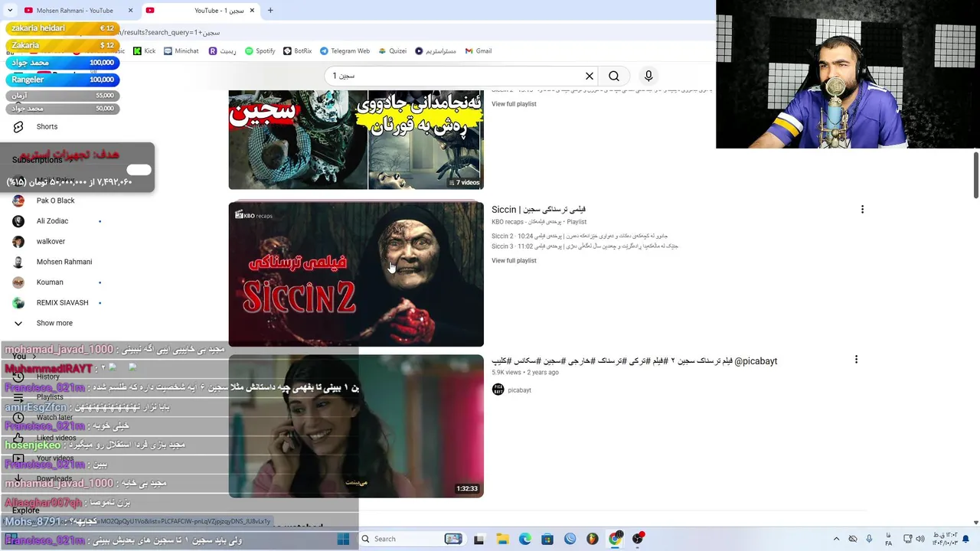Close the Mohsen Rahmani - YouTube tab
This screenshot has height=551, width=980.
coord(130,11)
